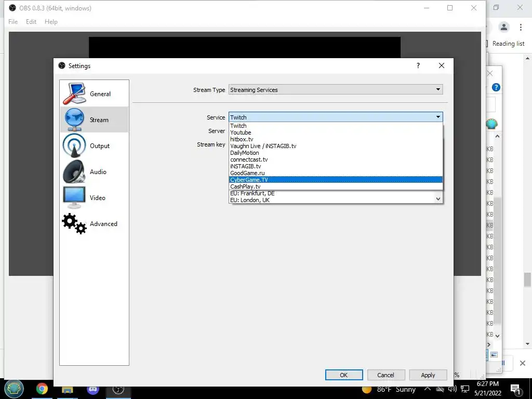This screenshot has width=532, height=399.
Task: Show hidden tray icons chevron
Action: click(428, 389)
